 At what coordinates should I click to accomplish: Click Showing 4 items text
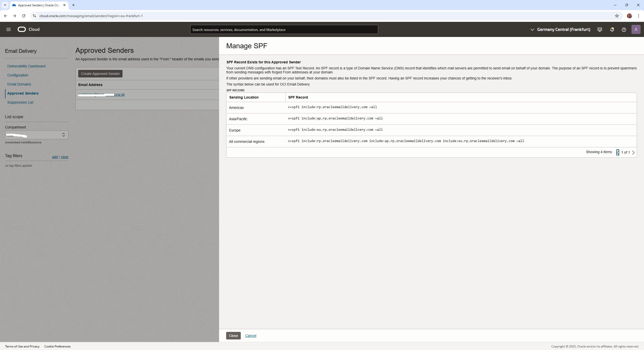[x=599, y=152]
